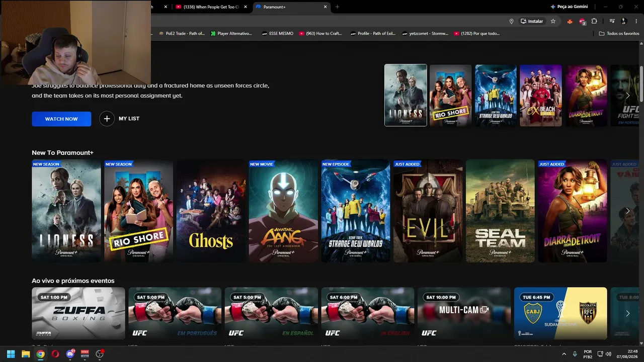Open Zuffa Boxing Saturday 1:00 PM event

(78, 313)
